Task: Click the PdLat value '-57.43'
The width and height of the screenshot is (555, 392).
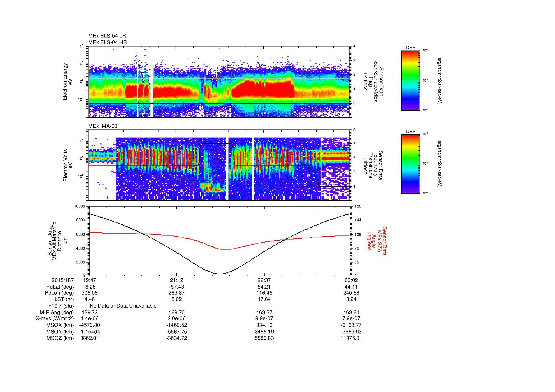Action: pyautogui.click(x=177, y=287)
